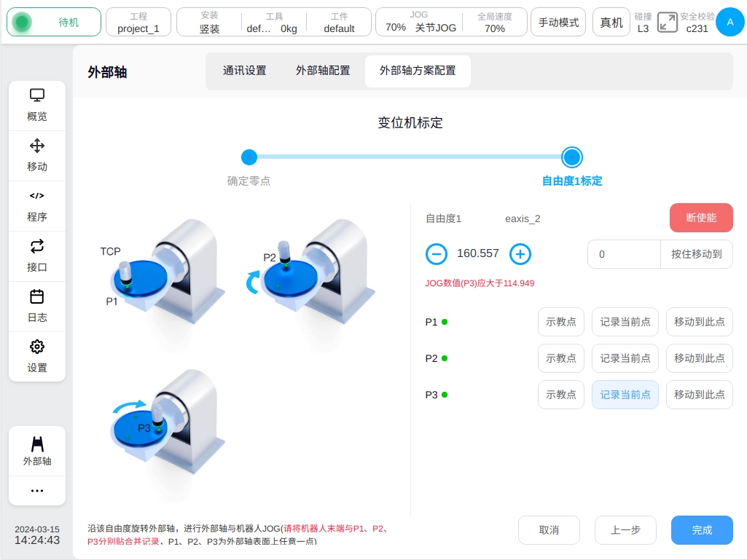The width and height of the screenshot is (747, 560).
Task: Click the eaxis_2 axis name
Action: (x=523, y=218)
